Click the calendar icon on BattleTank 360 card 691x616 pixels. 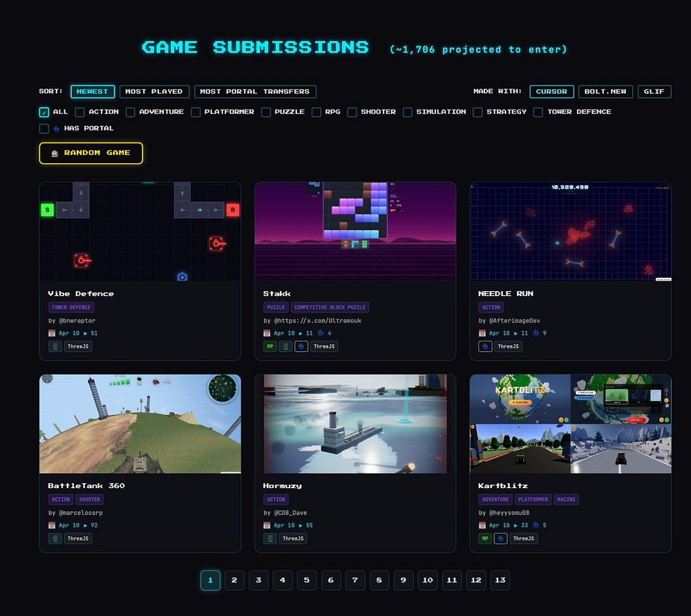52,525
